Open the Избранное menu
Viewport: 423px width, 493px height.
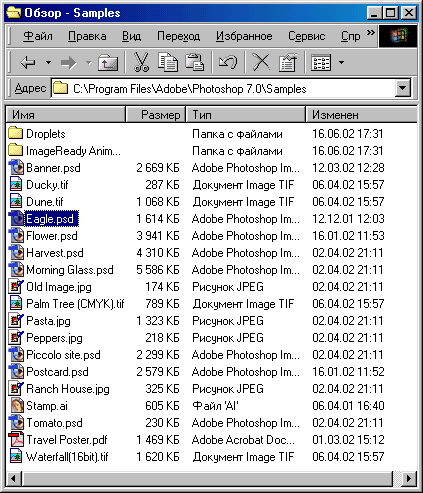click(x=244, y=36)
